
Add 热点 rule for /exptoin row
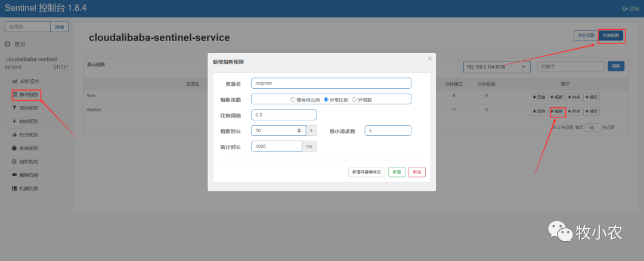(574, 111)
